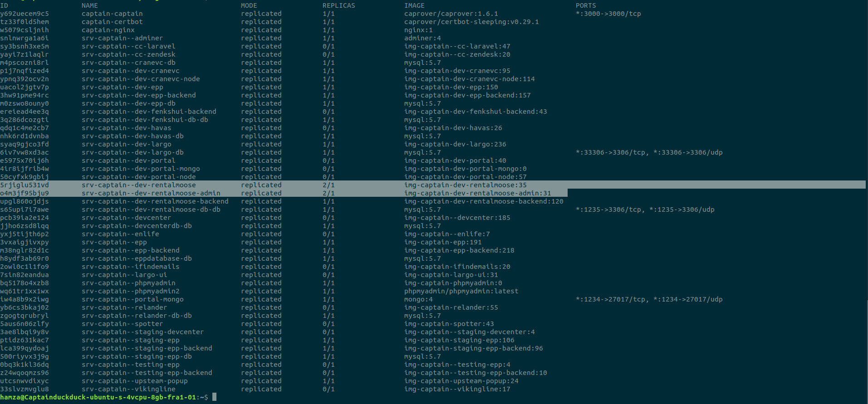Image resolution: width=868 pixels, height=404 pixels.
Task: Click srv-captain--dev-portal service name
Action: [128, 161]
